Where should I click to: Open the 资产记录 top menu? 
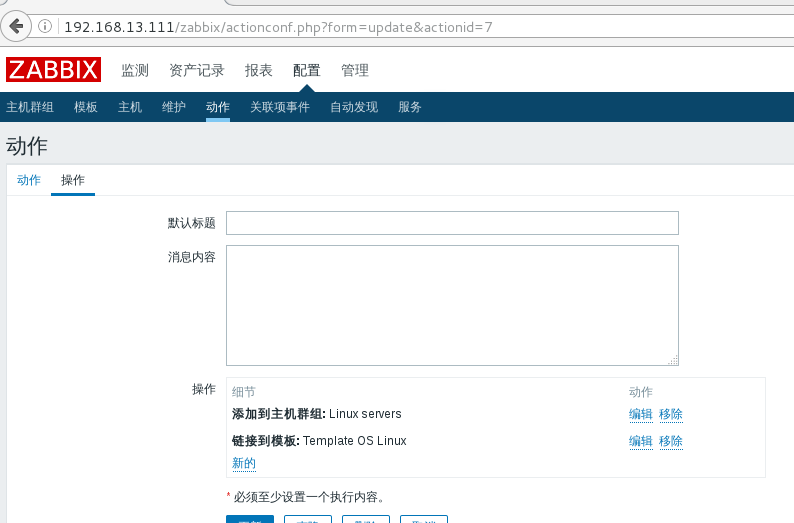click(196, 70)
